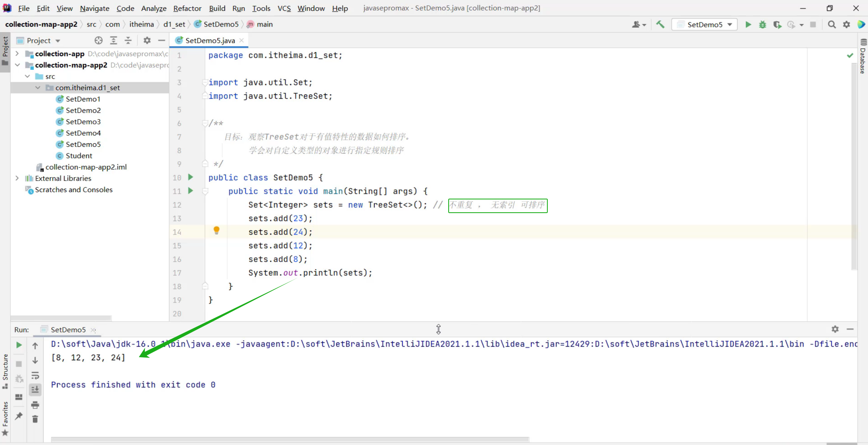Click the Debug bug icon in the toolbar

coord(762,24)
